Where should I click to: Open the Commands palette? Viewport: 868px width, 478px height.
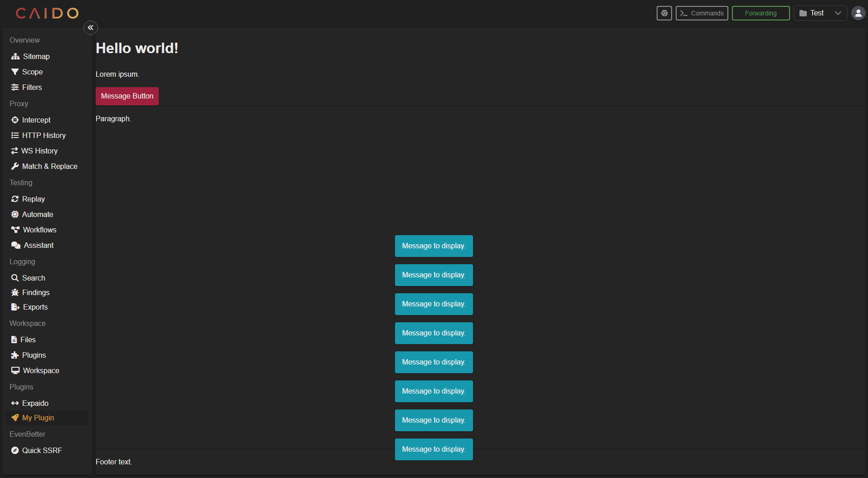tap(702, 13)
